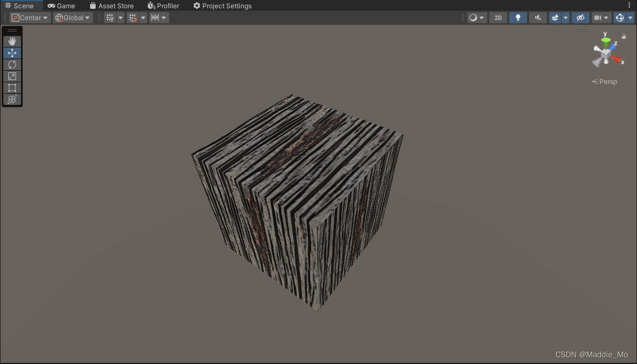Screen dimensions: 637x364
Task: Open the Global handle rotation dropdown
Action: click(x=73, y=18)
